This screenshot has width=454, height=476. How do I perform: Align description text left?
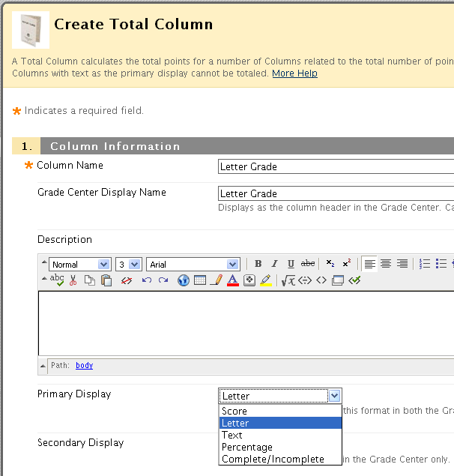[x=369, y=264]
